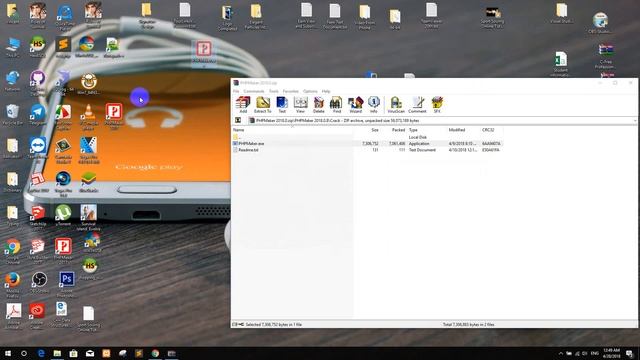Click 'Application' type cell of PHPMaker.exe
Image resolution: width=640 pixels, height=360 pixels.
tap(419, 144)
